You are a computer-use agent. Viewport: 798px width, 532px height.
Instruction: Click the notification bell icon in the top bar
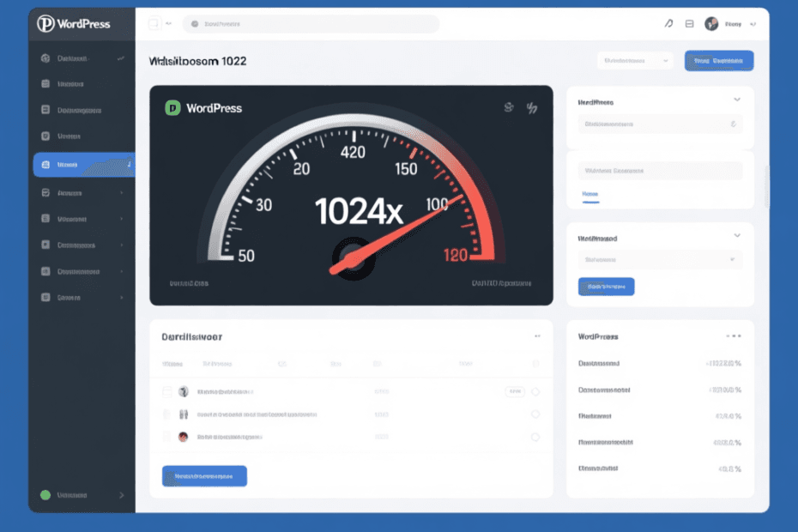[668, 24]
